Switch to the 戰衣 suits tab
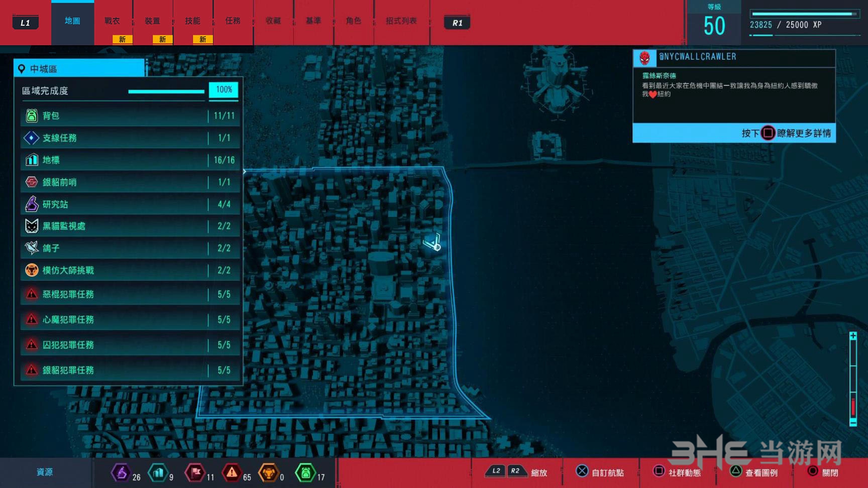868x488 pixels. coord(113,21)
